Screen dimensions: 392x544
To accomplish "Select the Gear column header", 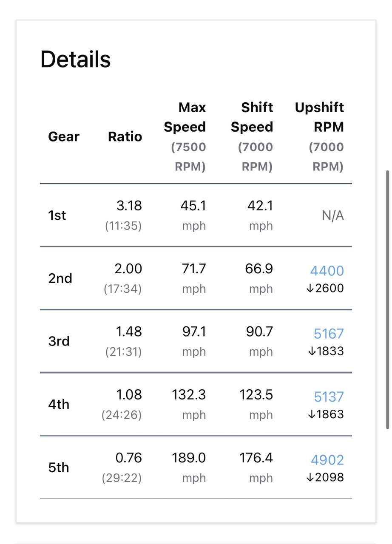I will click(64, 137).
